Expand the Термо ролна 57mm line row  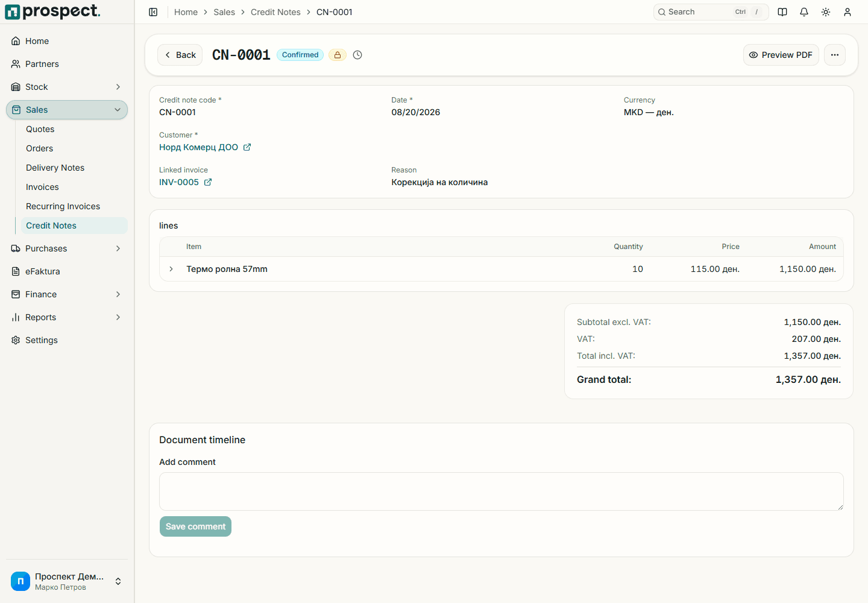[x=171, y=269]
